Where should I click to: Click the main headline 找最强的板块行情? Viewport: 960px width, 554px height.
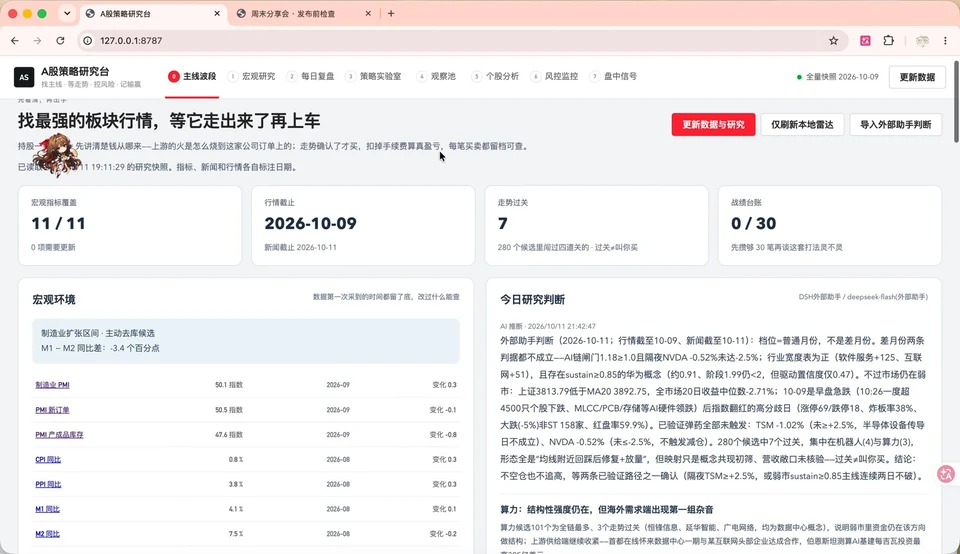pos(169,121)
